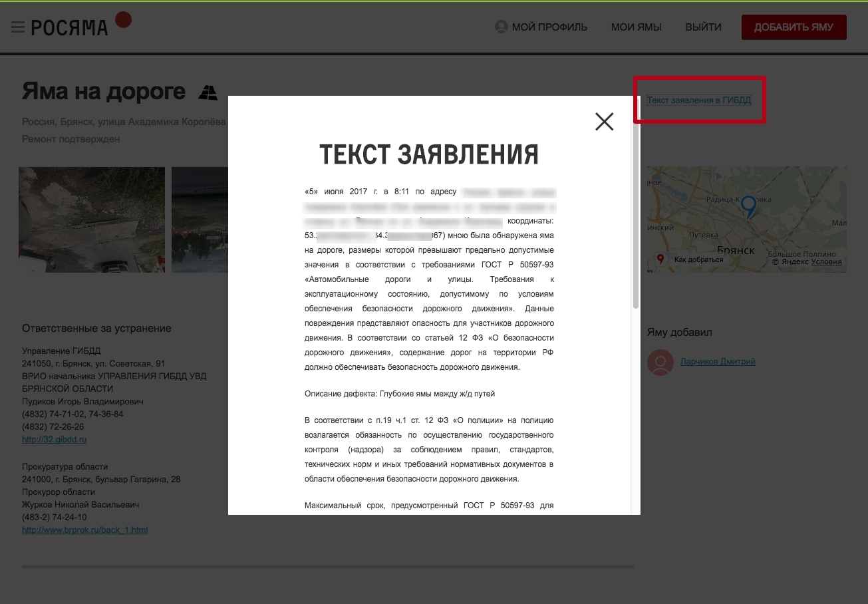Click the red dot in РосЯма logo

[123, 20]
